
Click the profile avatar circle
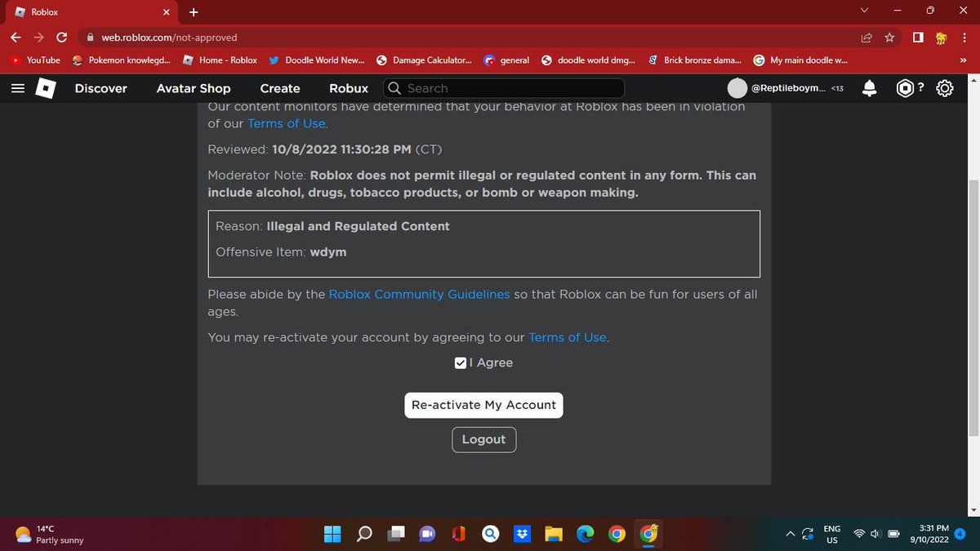point(737,88)
